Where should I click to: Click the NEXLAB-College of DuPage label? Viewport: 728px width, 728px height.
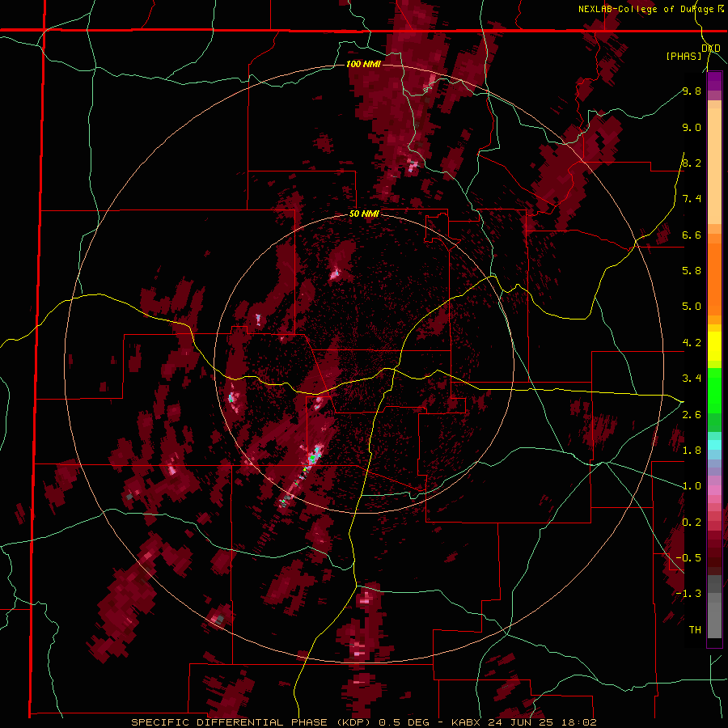[x=647, y=9]
